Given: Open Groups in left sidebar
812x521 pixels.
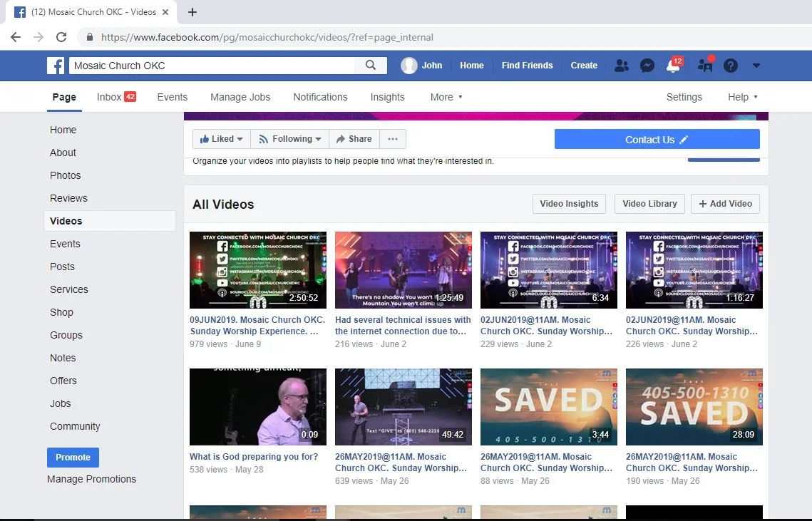Looking at the screenshot, I should click(x=66, y=335).
